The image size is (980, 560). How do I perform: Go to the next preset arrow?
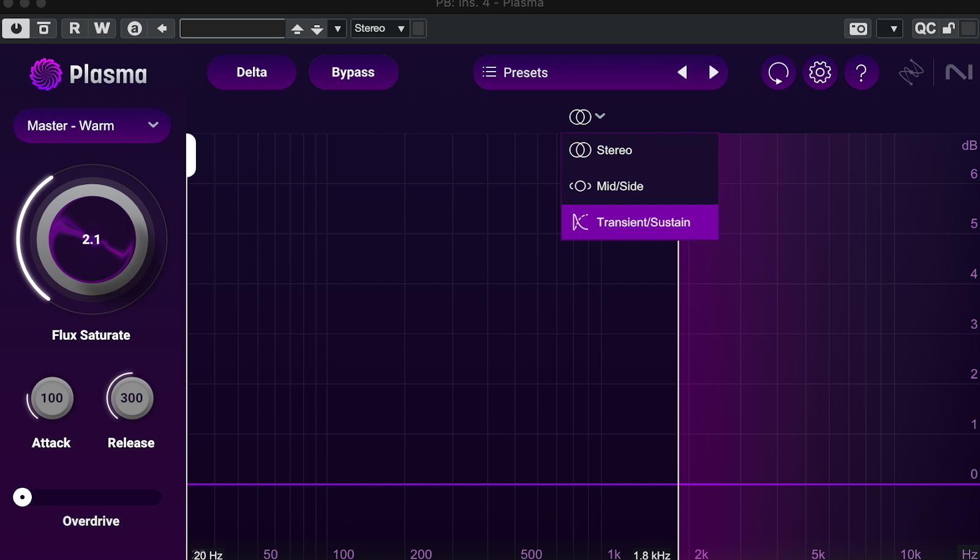click(x=714, y=73)
